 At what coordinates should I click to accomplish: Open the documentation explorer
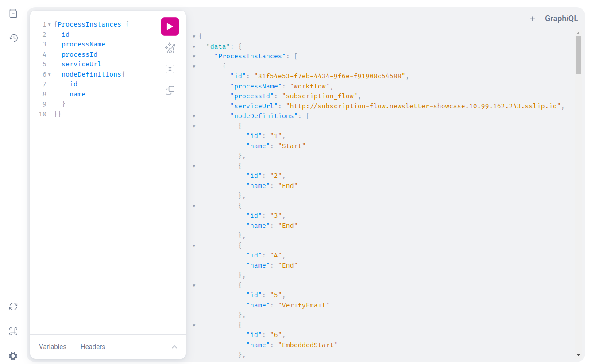point(13,13)
